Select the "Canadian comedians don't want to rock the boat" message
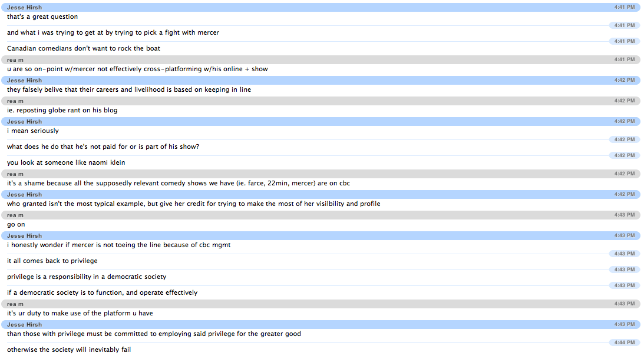This screenshot has height=356, width=644. coord(84,49)
